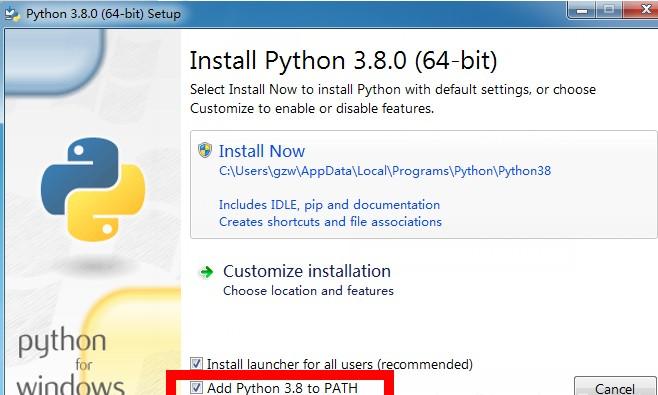658x395 pixels.
Task: Open Customize installation options
Action: tap(307, 271)
